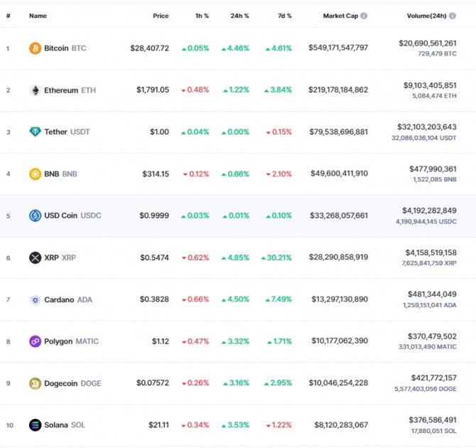Click the Solana logo icon
Viewport: 476px width, 448px height.
36,425
